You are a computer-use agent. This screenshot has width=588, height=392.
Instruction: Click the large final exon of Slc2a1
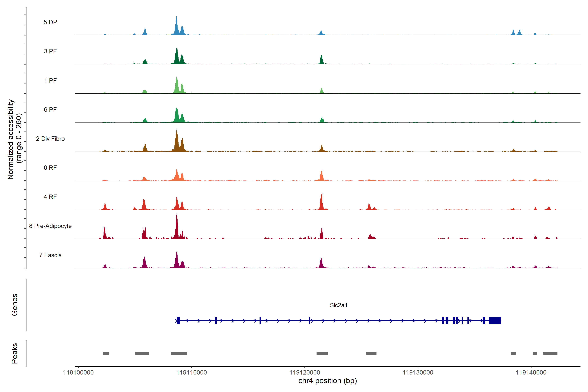pyautogui.click(x=495, y=320)
